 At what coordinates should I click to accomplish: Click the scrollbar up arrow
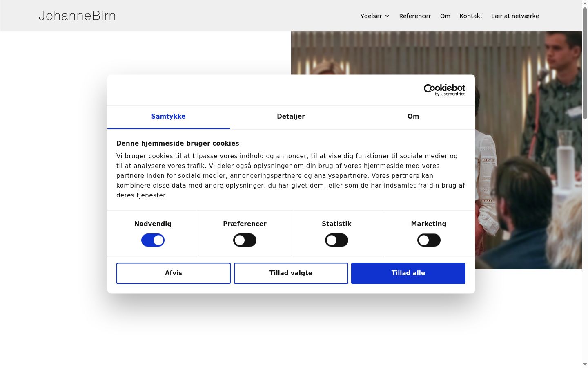(585, 3)
